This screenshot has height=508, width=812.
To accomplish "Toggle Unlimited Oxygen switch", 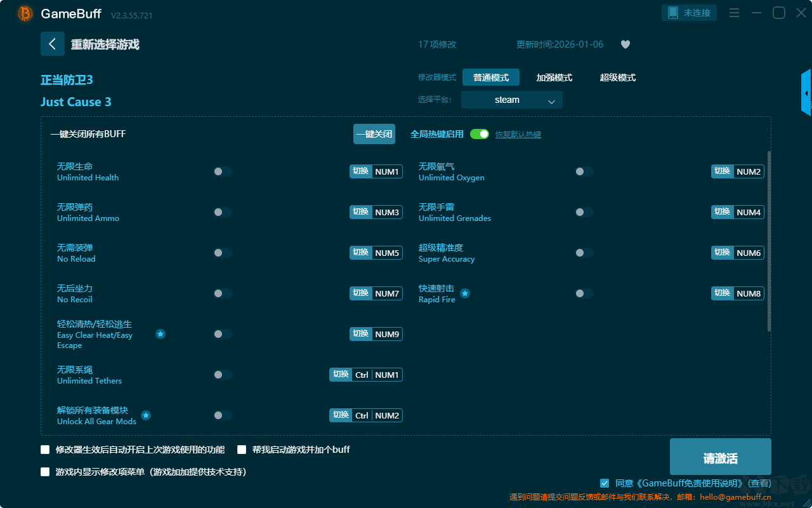I will (584, 171).
